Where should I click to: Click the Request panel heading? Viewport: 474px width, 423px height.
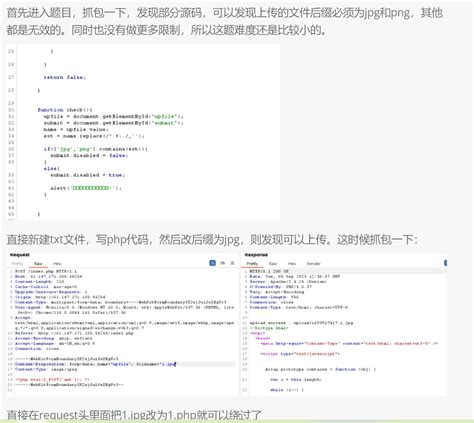click(20, 255)
